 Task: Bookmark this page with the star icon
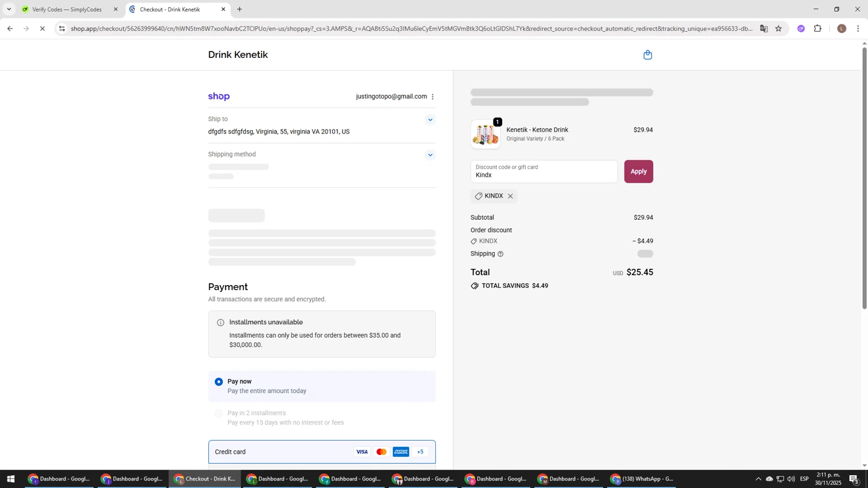pos(779,28)
